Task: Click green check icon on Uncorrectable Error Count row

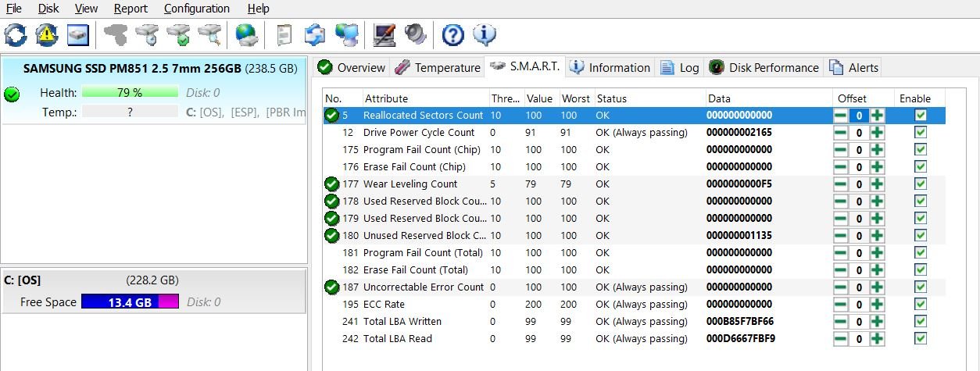Action: click(332, 287)
